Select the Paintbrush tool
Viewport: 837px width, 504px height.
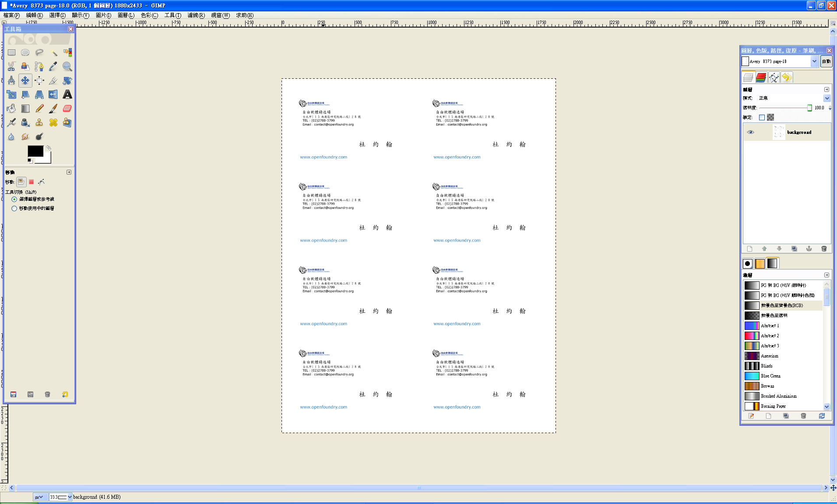[53, 108]
